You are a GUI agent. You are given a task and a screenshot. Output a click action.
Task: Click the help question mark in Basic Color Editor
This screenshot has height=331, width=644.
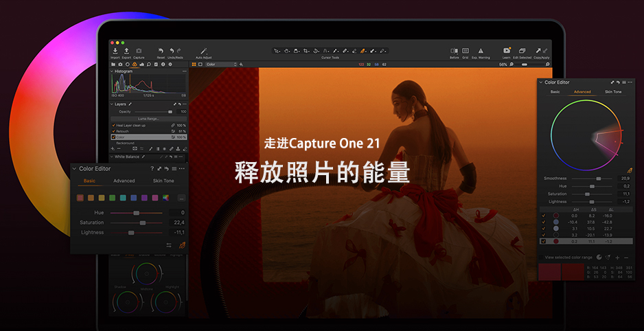click(x=152, y=169)
